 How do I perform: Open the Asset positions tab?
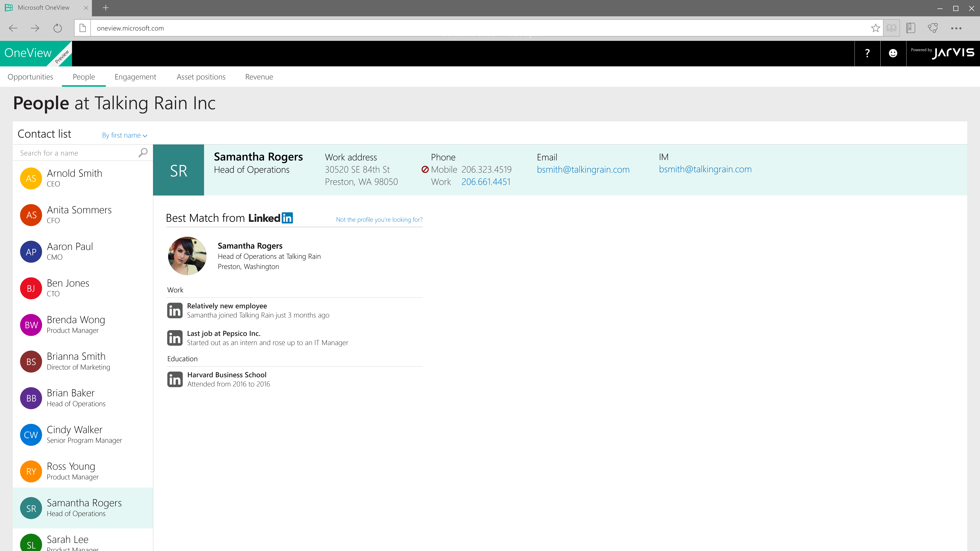201,77
